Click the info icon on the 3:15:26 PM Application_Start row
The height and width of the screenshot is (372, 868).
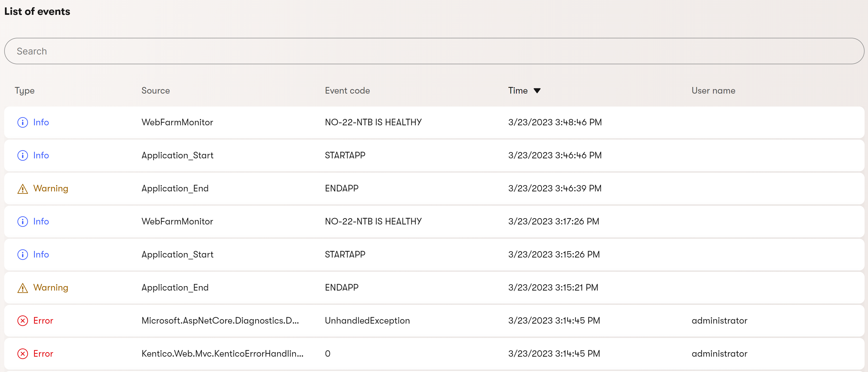(x=22, y=254)
